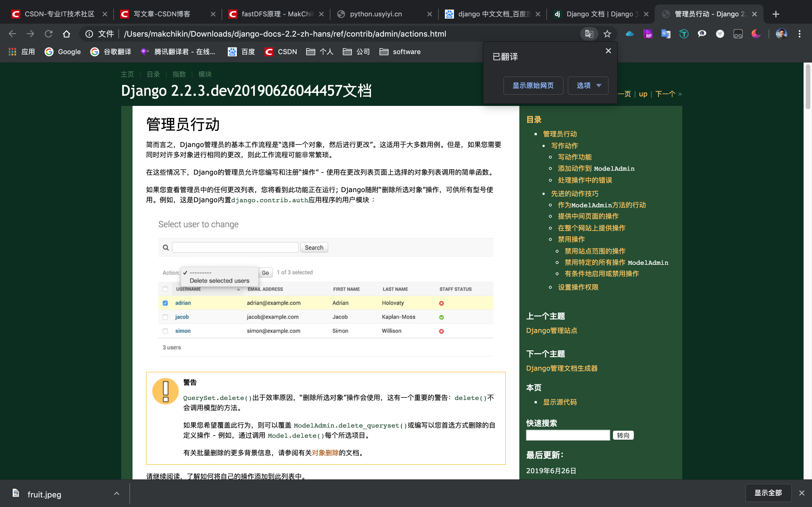This screenshot has height=507, width=812.
Task: Switch to python.usyiyi.cn tab
Action: coord(376,14)
